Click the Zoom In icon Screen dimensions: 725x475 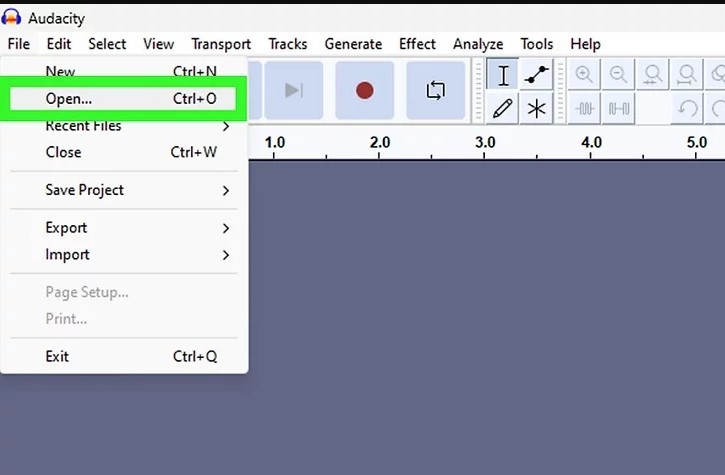pos(585,75)
